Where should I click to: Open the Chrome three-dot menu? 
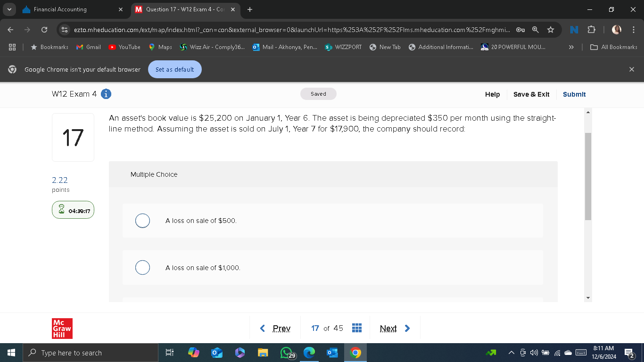(x=633, y=30)
